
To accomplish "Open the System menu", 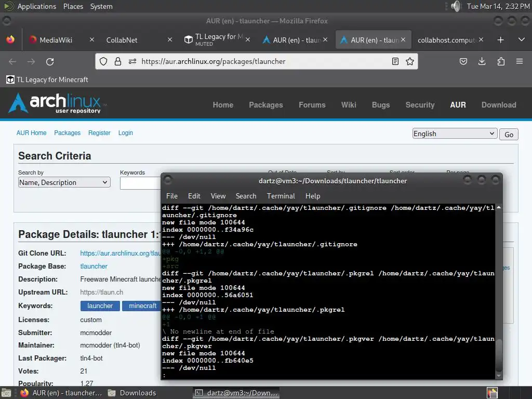I will click(x=101, y=6).
